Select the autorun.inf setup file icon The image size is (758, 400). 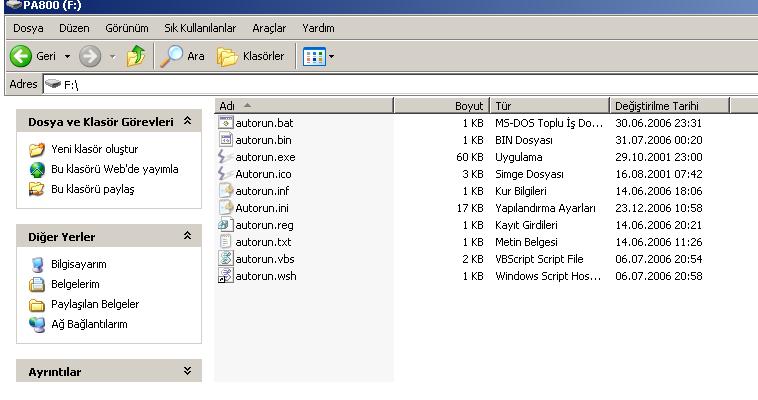tap(226, 191)
